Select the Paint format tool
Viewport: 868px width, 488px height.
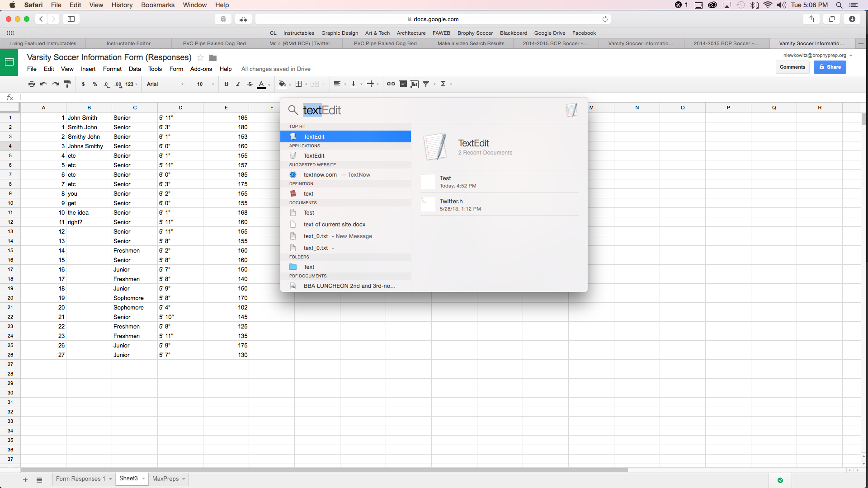(67, 84)
